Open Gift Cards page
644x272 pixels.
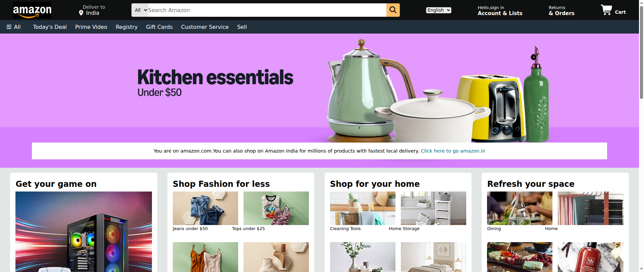tap(159, 27)
